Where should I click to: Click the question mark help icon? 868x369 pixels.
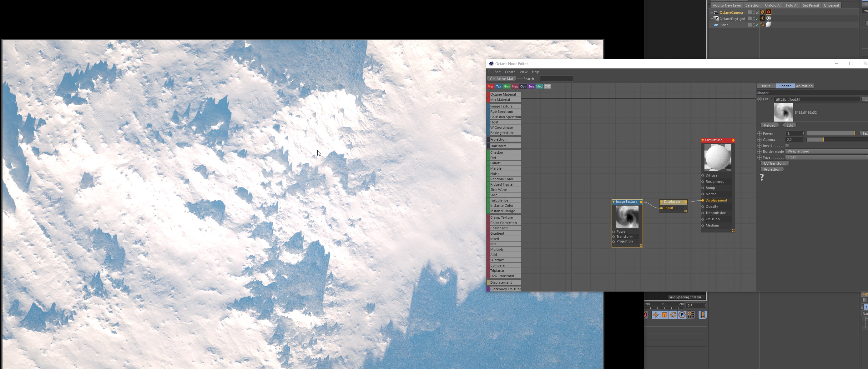pyautogui.click(x=762, y=177)
